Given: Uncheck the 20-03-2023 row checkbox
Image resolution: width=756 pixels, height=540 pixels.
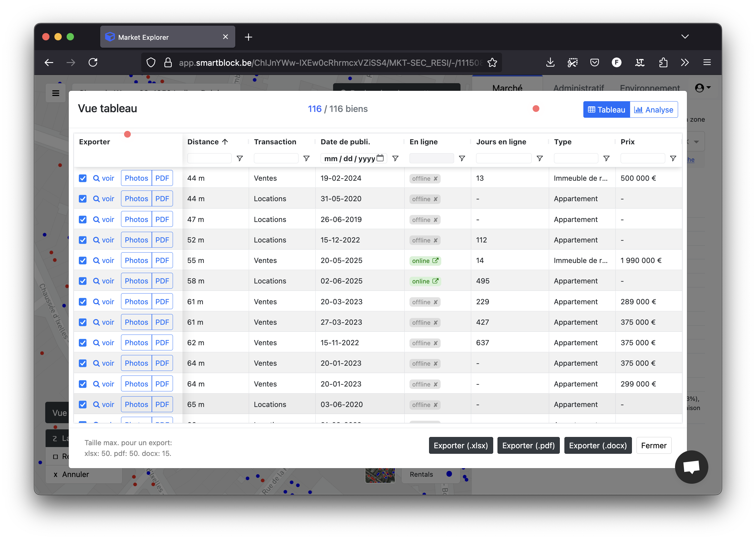Looking at the screenshot, I should [x=83, y=301].
